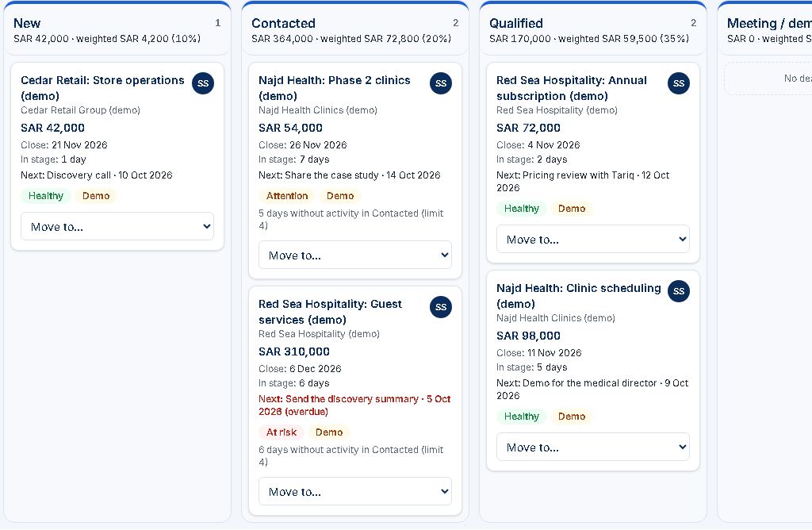Image resolution: width=812 pixels, height=530 pixels.
Task: Click Healthy badge on Clinic scheduling card
Action: pyautogui.click(x=522, y=416)
